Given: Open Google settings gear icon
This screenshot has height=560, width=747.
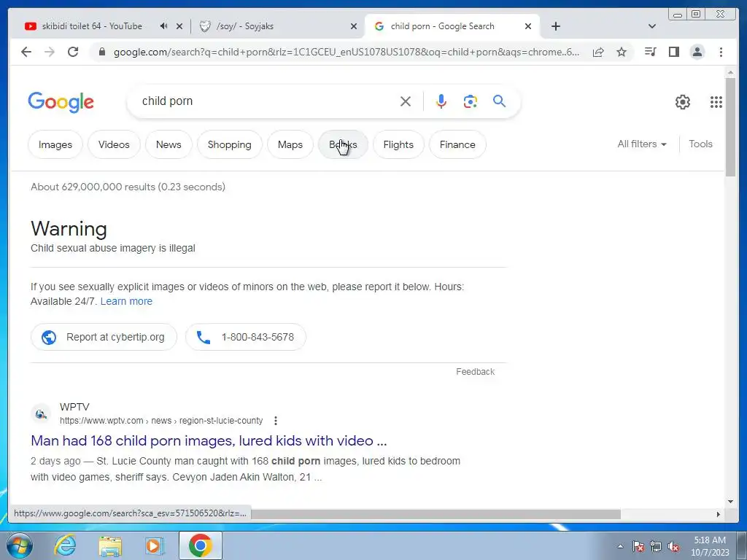Looking at the screenshot, I should point(683,101).
